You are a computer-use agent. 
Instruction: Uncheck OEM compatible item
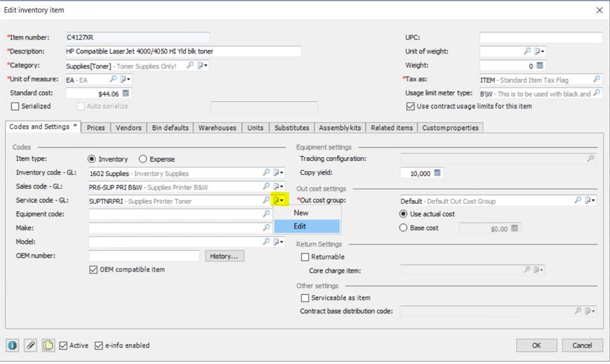coord(93,269)
